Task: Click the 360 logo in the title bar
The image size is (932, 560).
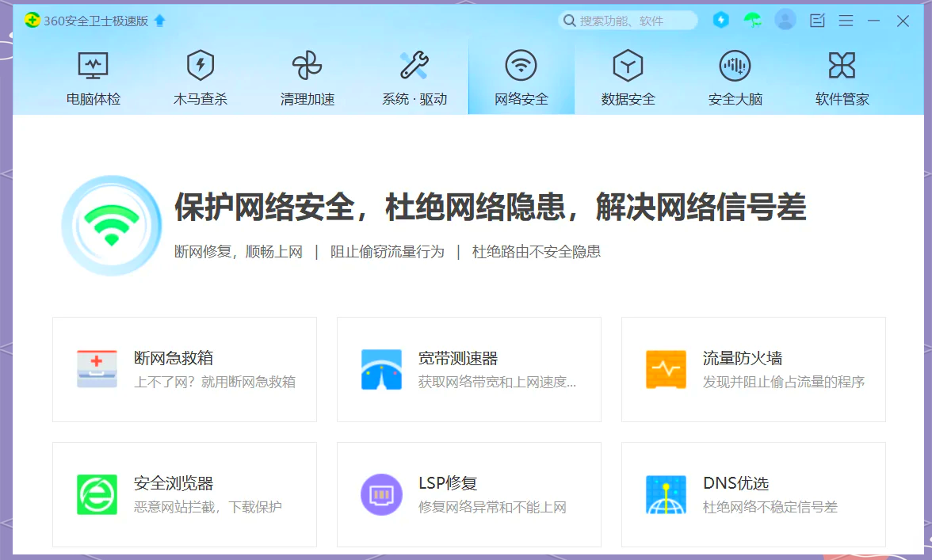Action: click(x=32, y=20)
